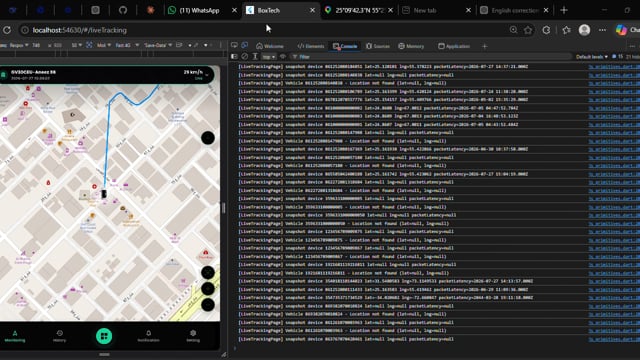Clear the console with the clear icon
This screenshot has height=360, width=640.
[244, 56]
